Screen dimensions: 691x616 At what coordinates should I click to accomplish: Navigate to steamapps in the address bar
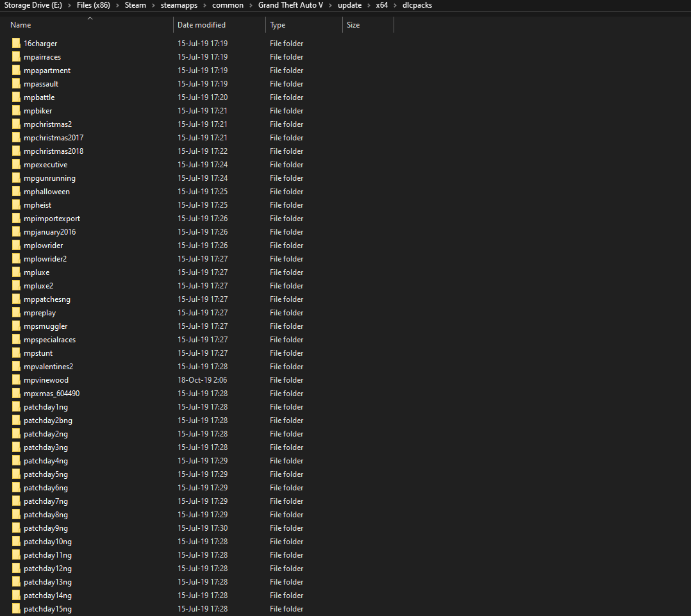tap(179, 5)
